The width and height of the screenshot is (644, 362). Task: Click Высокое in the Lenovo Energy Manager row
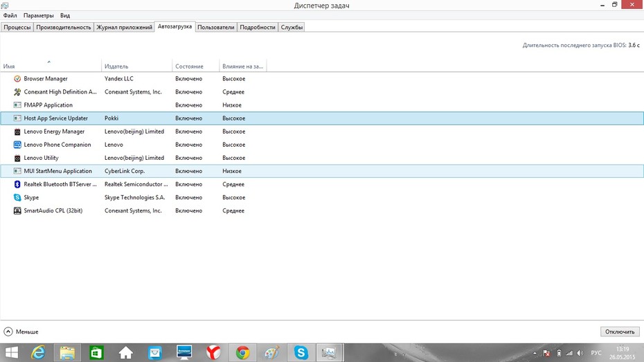pyautogui.click(x=233, y=132)
